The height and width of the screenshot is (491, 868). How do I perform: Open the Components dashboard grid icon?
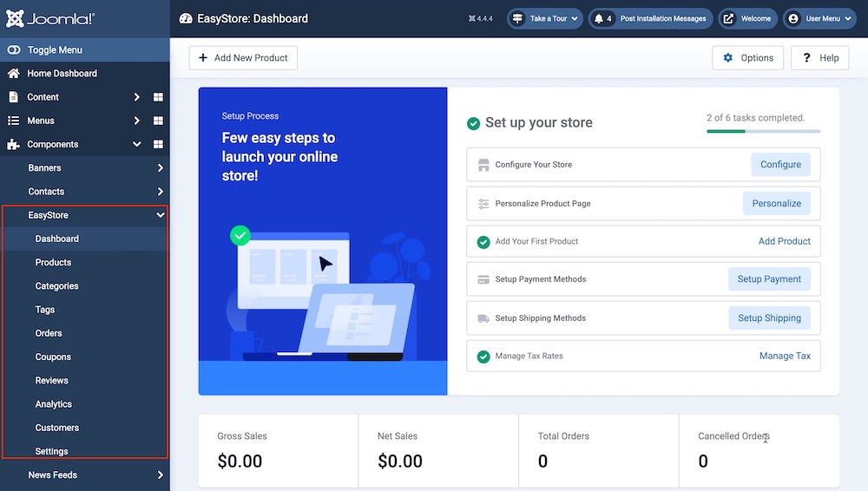click(x=158, y=145)
